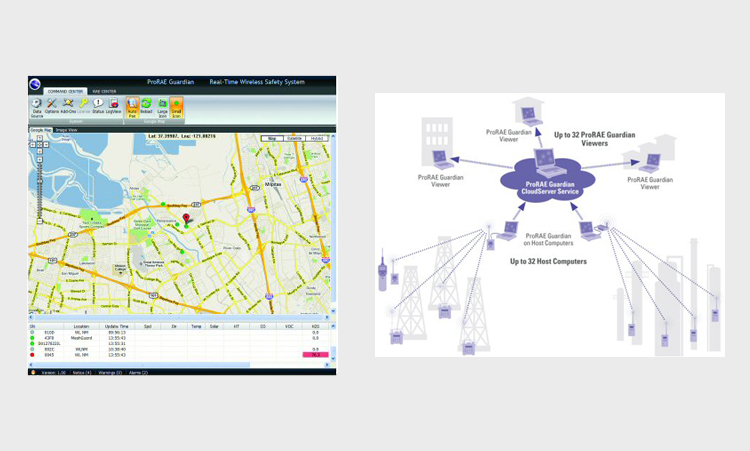
Task: Click the red map pin marker
Action: (x=185, y=217)
